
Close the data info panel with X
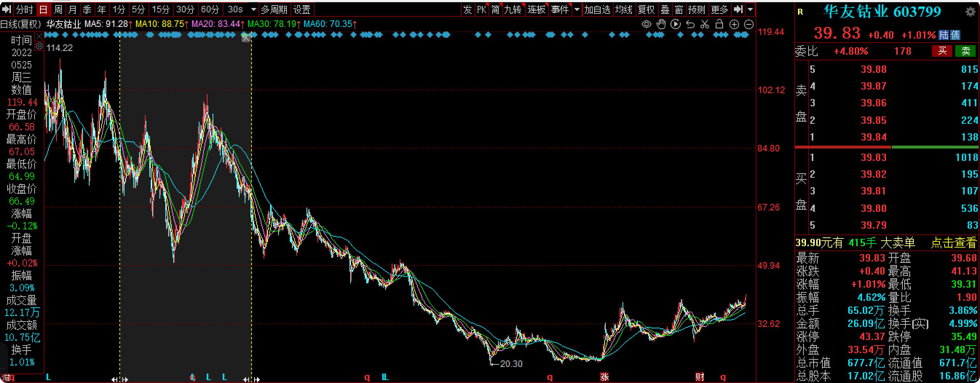click(x=39, y=36)
